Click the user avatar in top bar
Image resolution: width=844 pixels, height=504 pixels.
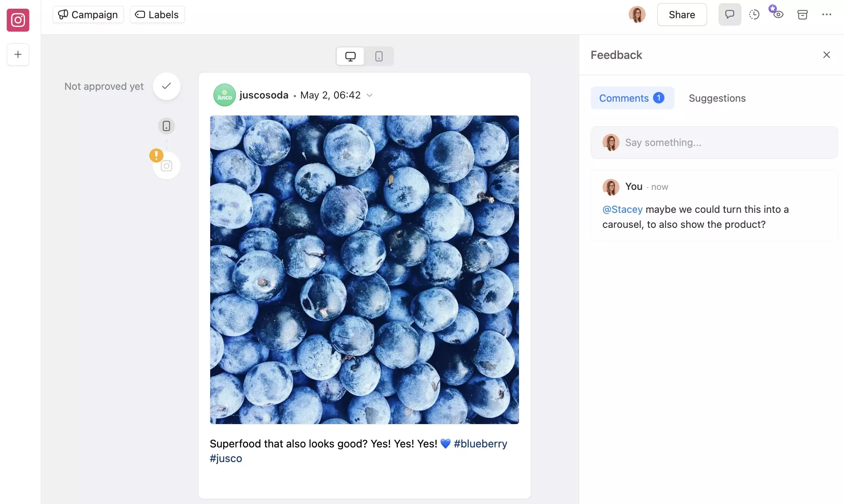click(x=637, y=15)
